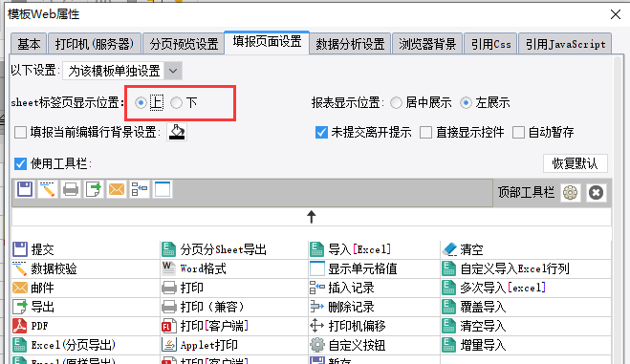The image size is (630, 364).
Task: Add the PDF button from the list
Action: coord(31,326)
